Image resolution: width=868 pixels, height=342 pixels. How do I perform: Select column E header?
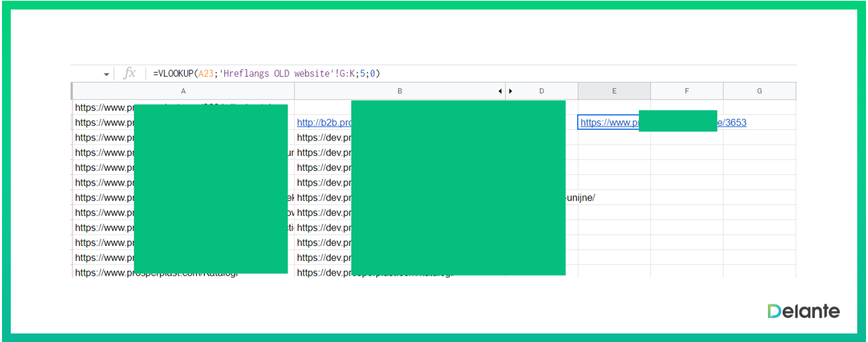pyautogui.click(x=614, y=91)
